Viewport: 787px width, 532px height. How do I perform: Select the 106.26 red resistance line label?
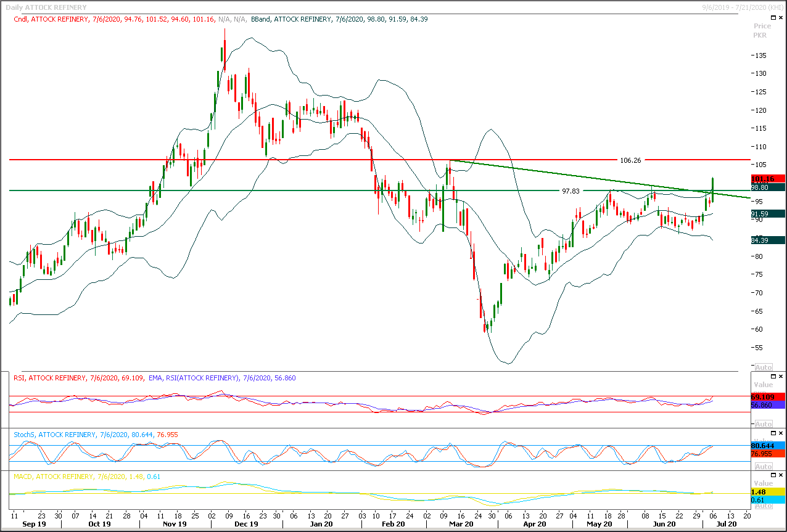point(630,160)
